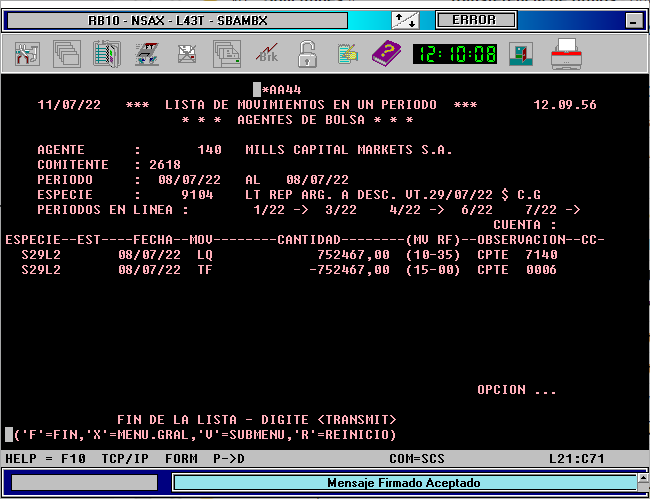Image resolution: width=650 pixels, height=499 pixels.
Task: Click the up/down arrows toggle in title bar
Action: click(405, 20)
